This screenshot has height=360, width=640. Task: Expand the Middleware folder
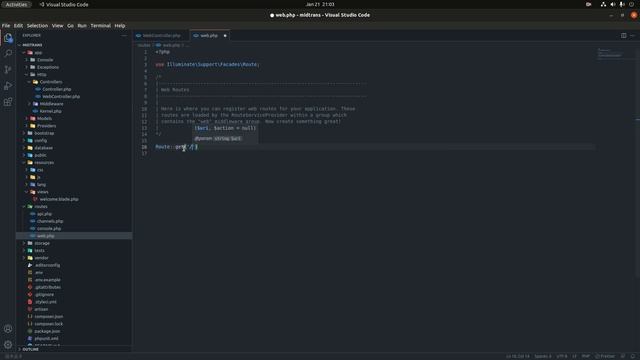tap(51, 104)
